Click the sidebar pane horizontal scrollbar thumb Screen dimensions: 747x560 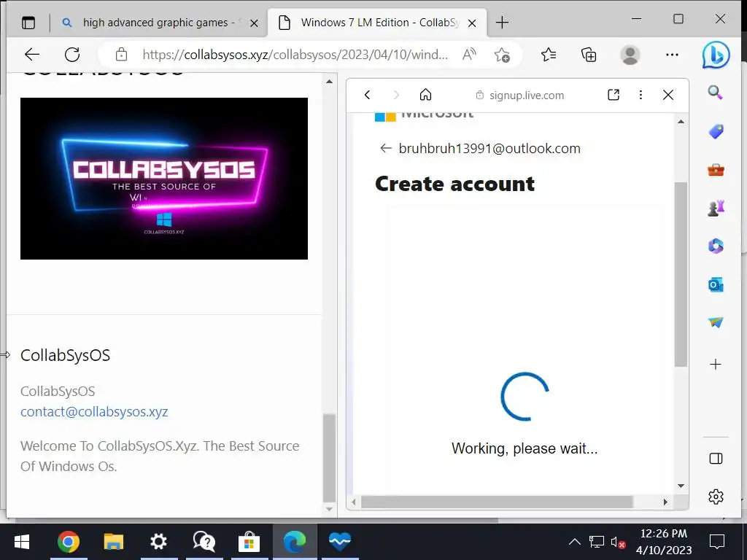(496, 502)
